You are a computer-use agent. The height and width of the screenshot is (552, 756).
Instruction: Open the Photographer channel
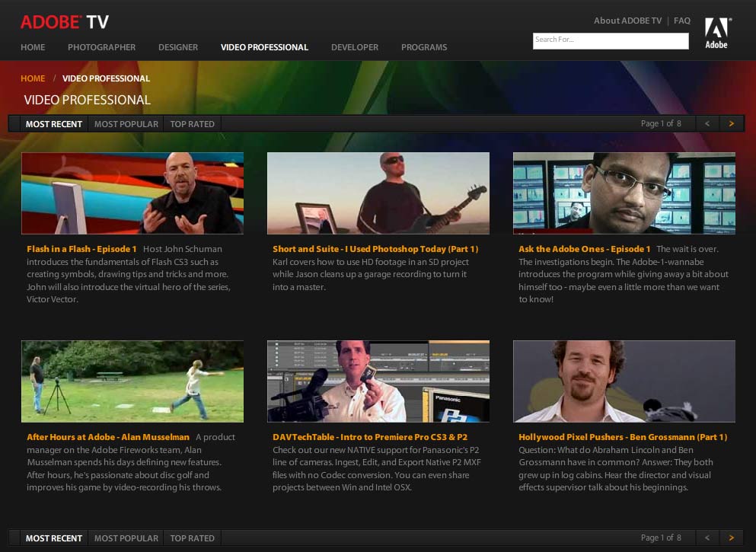tap(102, 47)
